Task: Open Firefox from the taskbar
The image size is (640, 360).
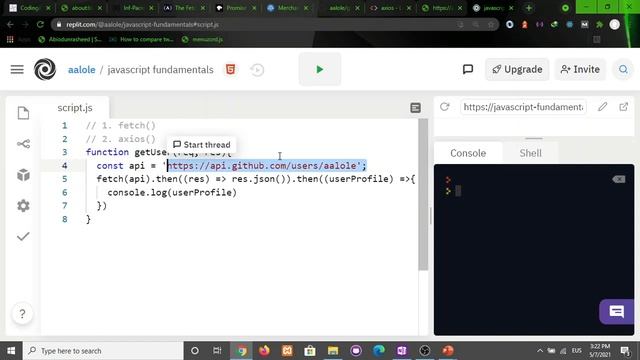Action: [x=264, y=351]
